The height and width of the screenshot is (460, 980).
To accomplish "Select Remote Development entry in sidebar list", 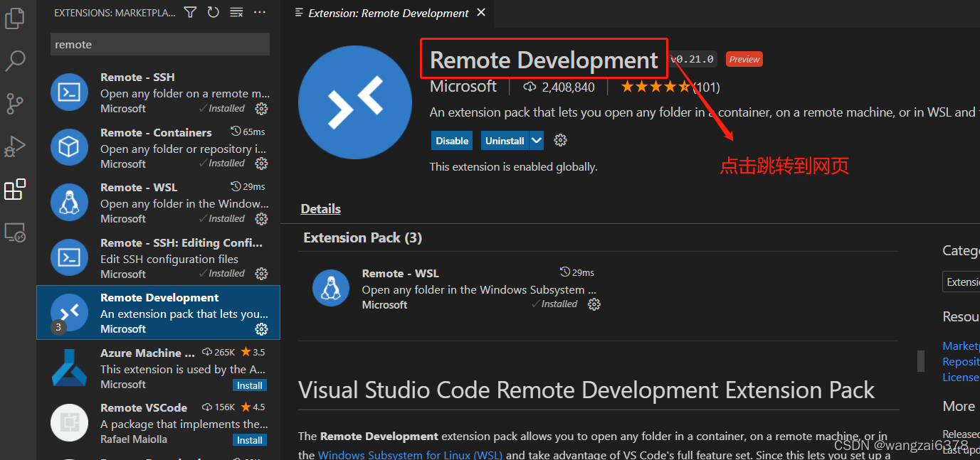I will click(158, 313).
